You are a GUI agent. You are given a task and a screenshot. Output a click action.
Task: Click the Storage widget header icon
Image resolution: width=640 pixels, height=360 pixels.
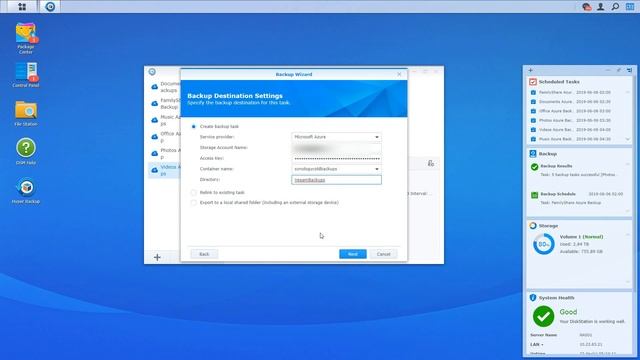(x=533, y=226)
